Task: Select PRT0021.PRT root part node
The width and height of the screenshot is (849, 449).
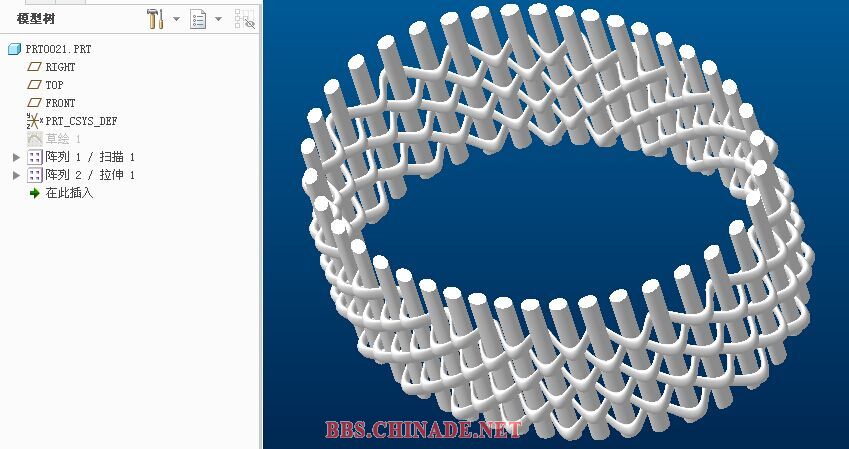Action: [x=58, y=49]
